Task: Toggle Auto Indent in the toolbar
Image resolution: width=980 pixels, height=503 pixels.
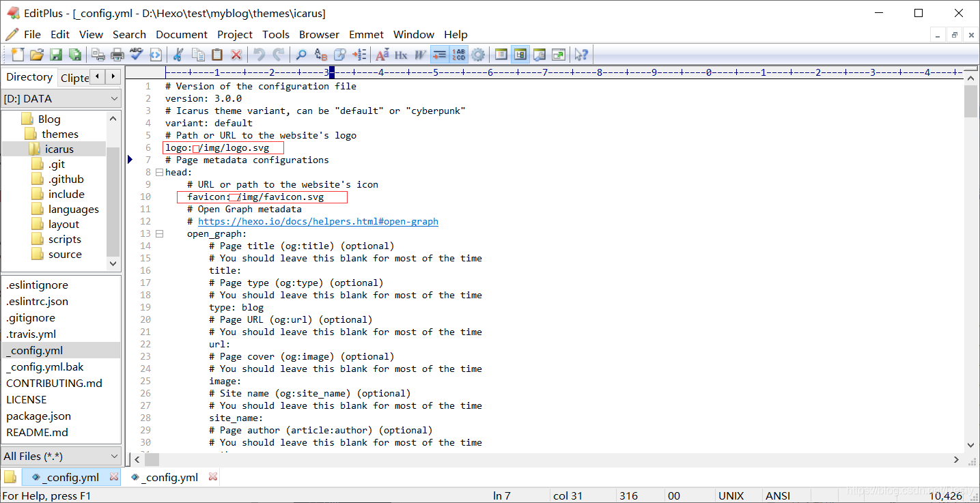Action: point(440,55)
